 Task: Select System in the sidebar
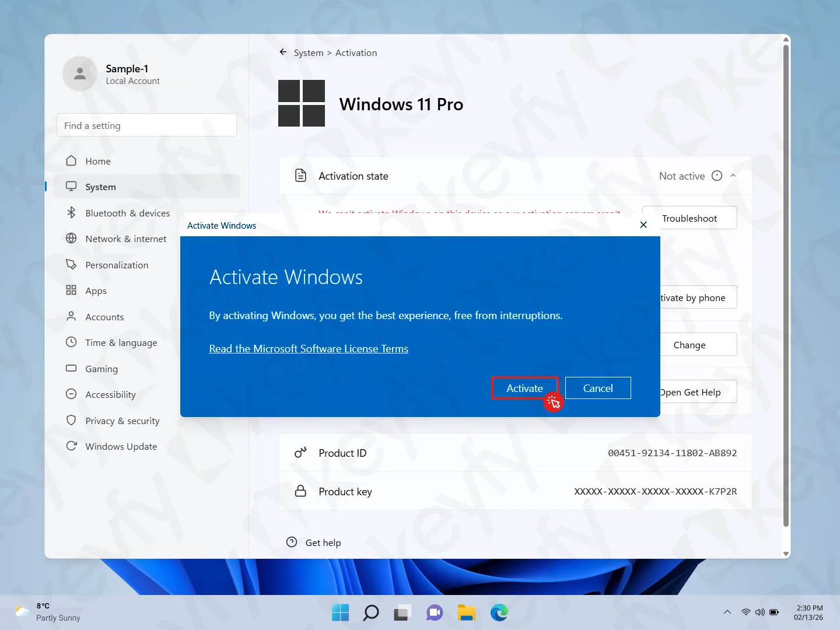pyautogui.click(x=147, y=187)
